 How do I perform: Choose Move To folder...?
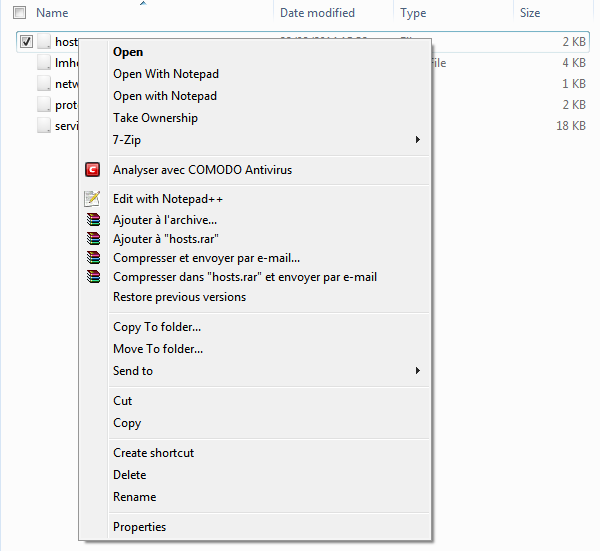pos(158,349)
